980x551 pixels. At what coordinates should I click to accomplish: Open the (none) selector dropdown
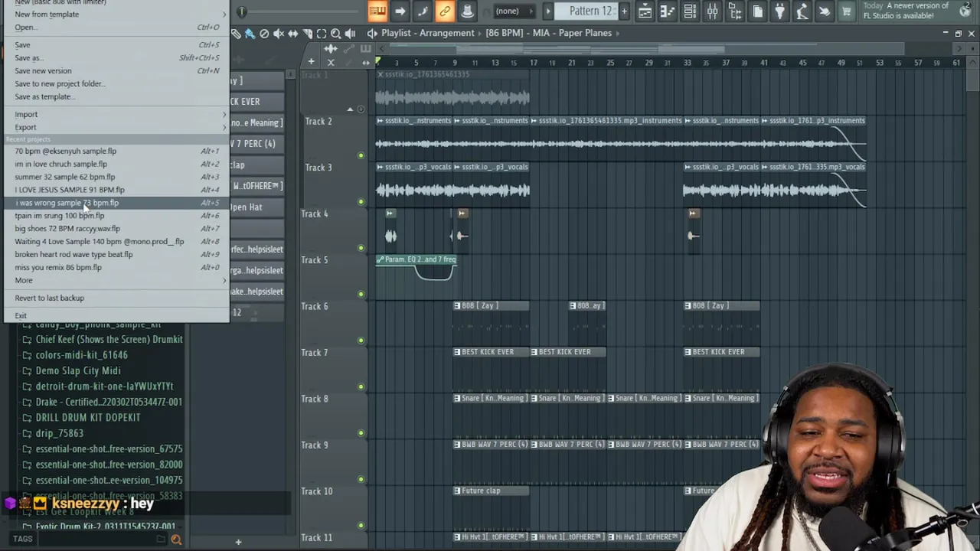click(514, 11)
